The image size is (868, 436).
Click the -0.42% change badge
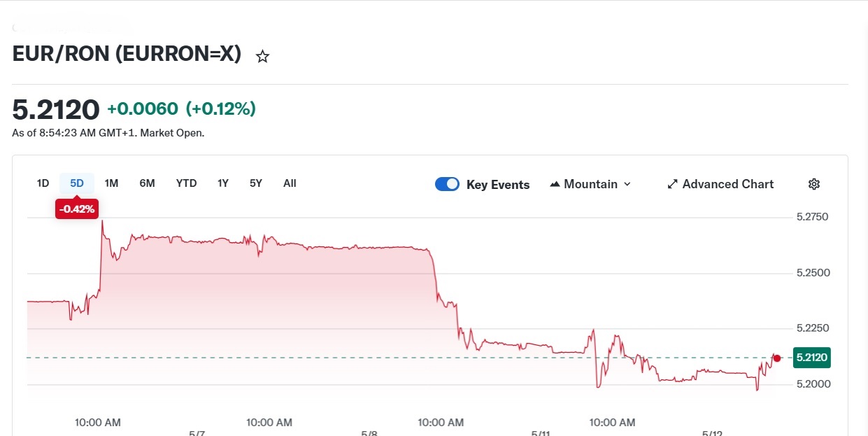(77, 209)
